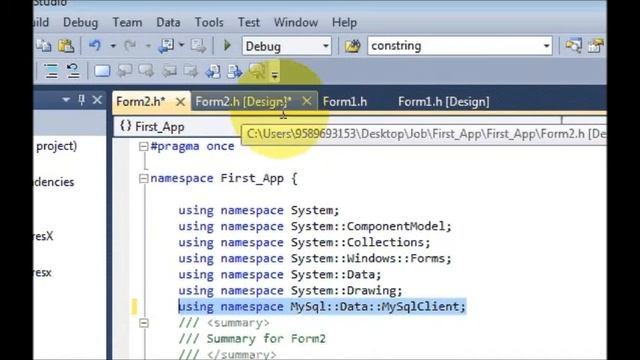Switch to the Form2.h* code tab
Viewport: 640px width, 360px height.
pyautogui.click(x=141, y=102)
